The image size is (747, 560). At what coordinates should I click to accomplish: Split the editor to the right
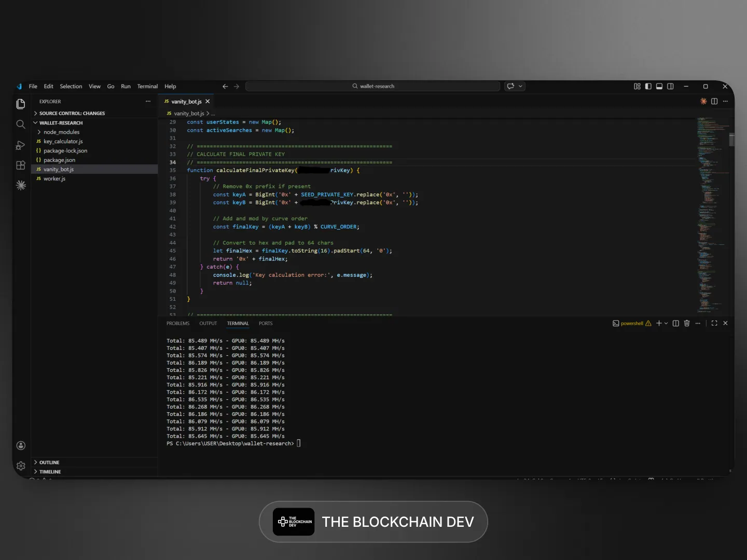pos(714,102)
